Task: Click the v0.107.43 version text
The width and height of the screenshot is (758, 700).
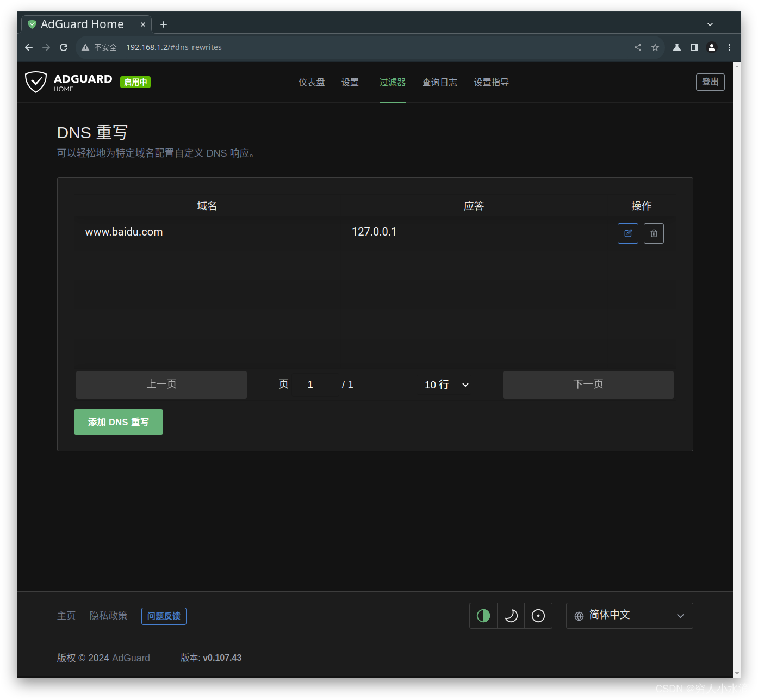Action: [x=222, y=658]
